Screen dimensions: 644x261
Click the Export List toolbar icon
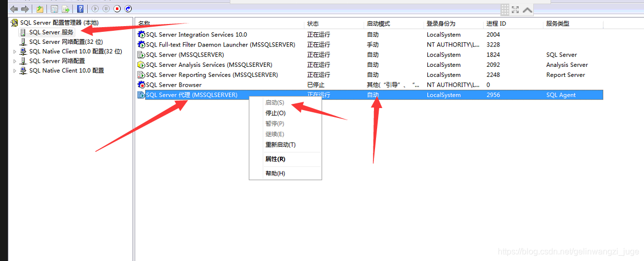click(x=65, y=9)
